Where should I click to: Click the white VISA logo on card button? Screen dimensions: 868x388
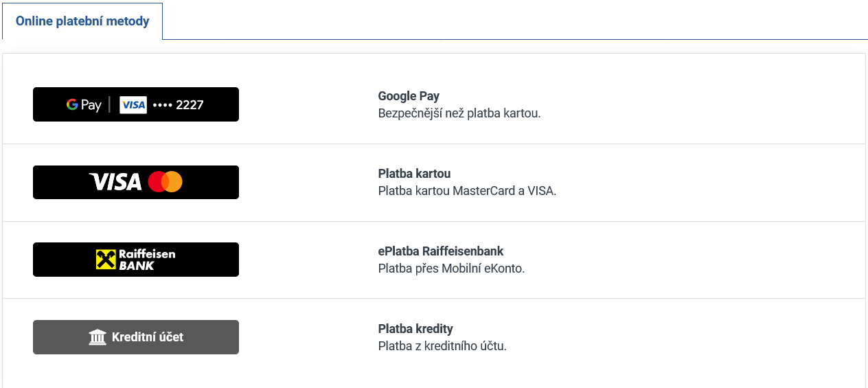(115, 182)
